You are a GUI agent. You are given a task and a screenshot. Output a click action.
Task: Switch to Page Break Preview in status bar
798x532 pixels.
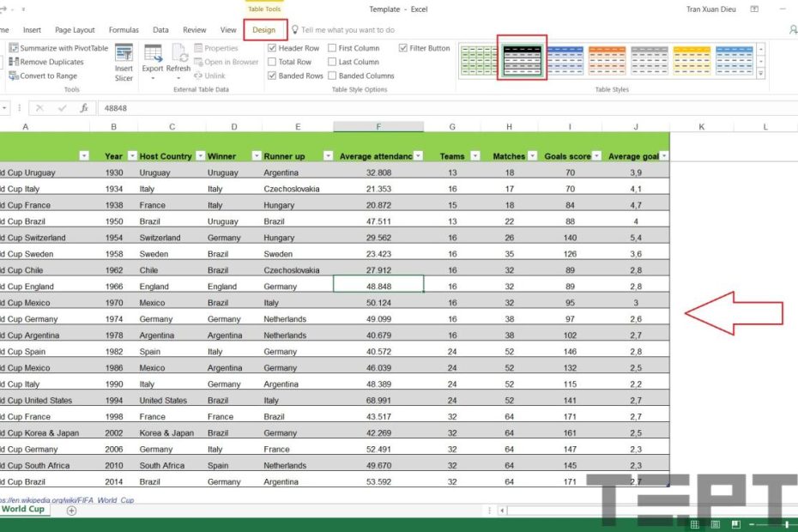point(736,524)
